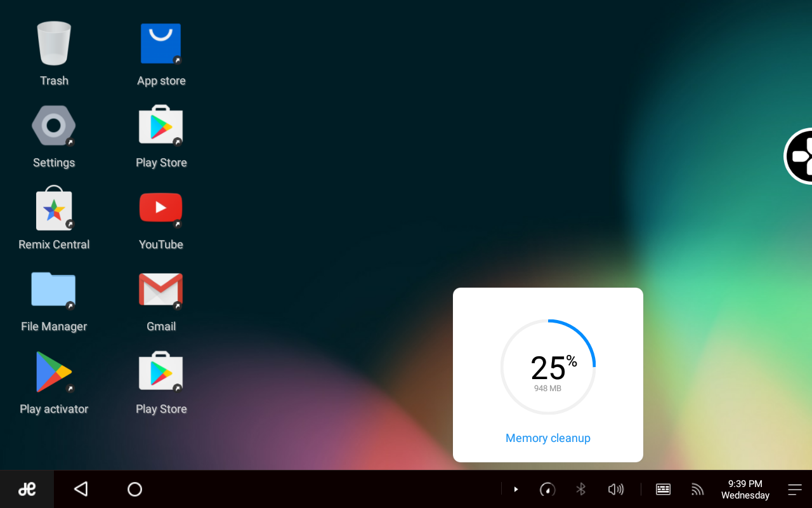This screenshot has width=812, height=508.
Task: Open the Trash icon on desktop
Action: tap(54, 44)
